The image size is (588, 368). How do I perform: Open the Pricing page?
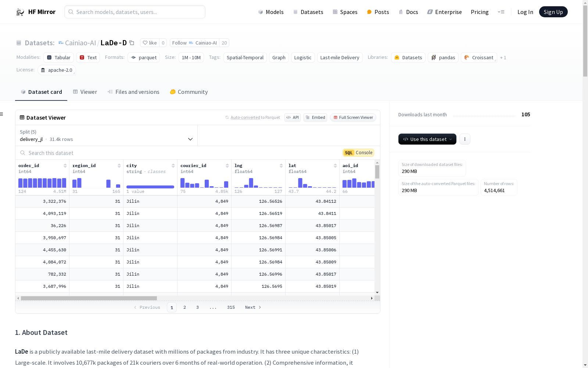(480, 12)
